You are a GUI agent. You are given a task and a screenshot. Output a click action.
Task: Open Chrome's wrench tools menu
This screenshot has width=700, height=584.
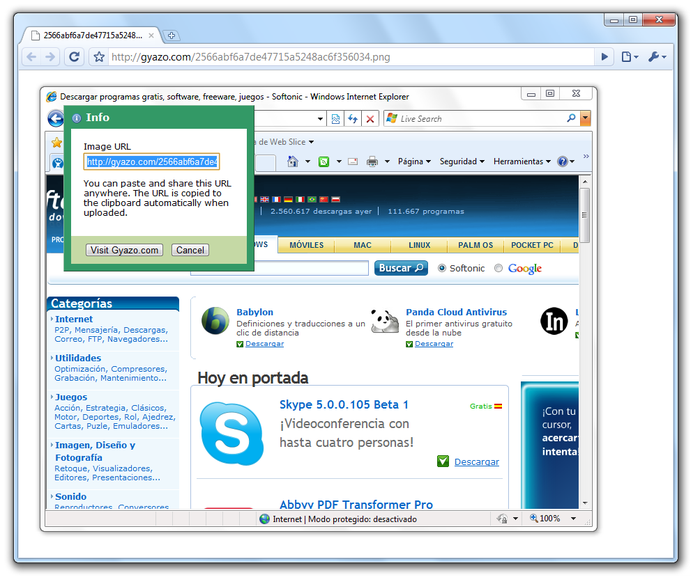point(657,57)
